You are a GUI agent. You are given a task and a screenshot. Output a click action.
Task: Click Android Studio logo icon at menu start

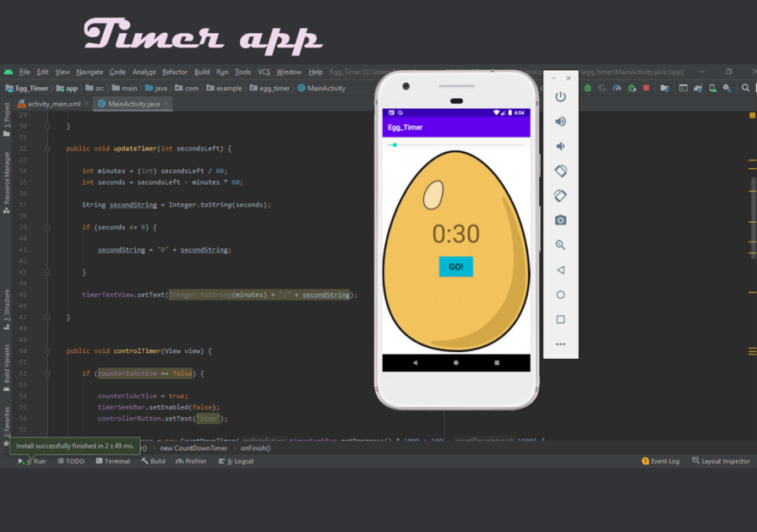(8, 72)
